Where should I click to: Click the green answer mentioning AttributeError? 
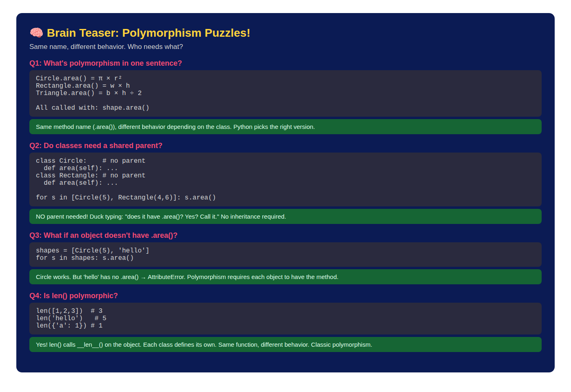285,277
